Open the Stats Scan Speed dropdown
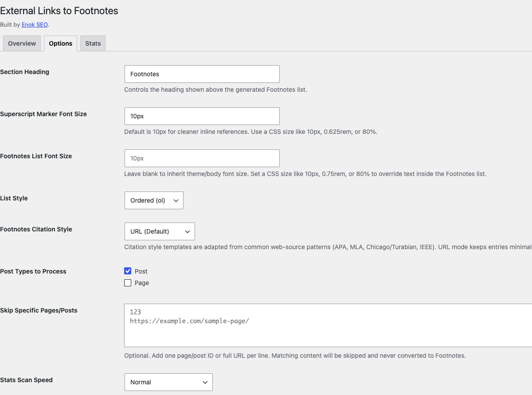Screen dimensions: 532x395 point(168,382)
